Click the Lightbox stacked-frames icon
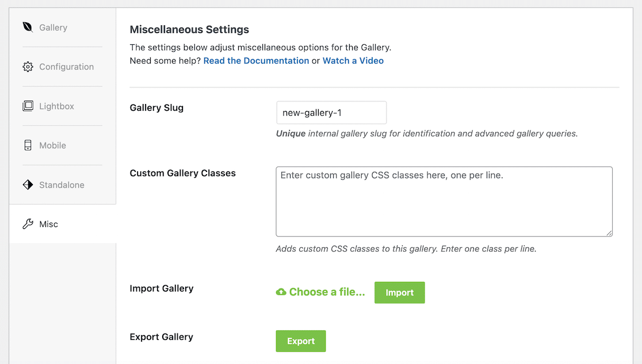This screenshot has height=364, width=642. (28, 106)
